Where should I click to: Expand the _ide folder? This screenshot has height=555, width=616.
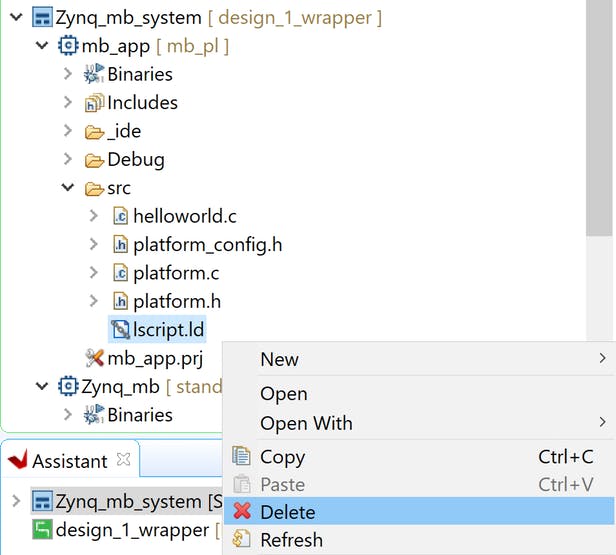pyautogui.click(x=67, y=131)
